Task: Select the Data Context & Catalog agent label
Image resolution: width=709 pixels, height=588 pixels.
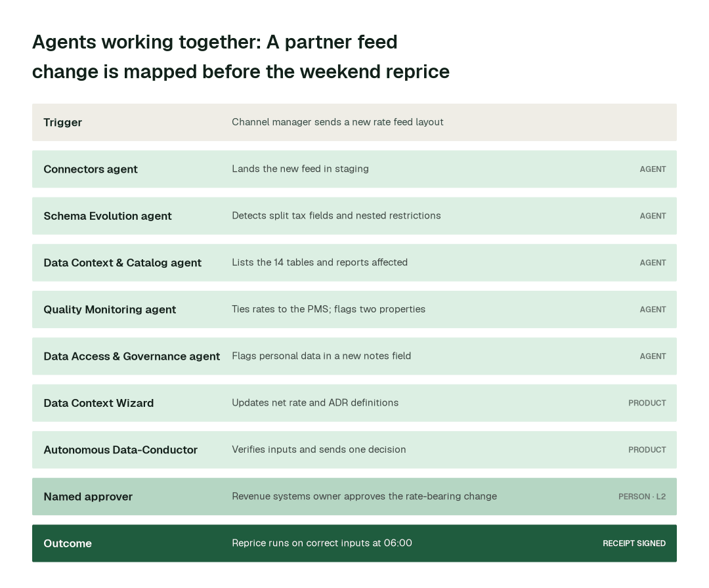Action: tap(123, 262)
